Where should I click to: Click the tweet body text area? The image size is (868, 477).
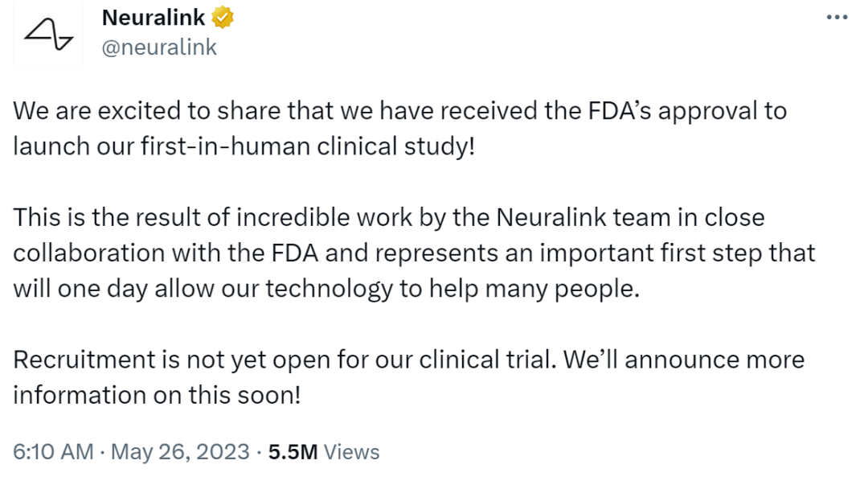pos(402,252)
